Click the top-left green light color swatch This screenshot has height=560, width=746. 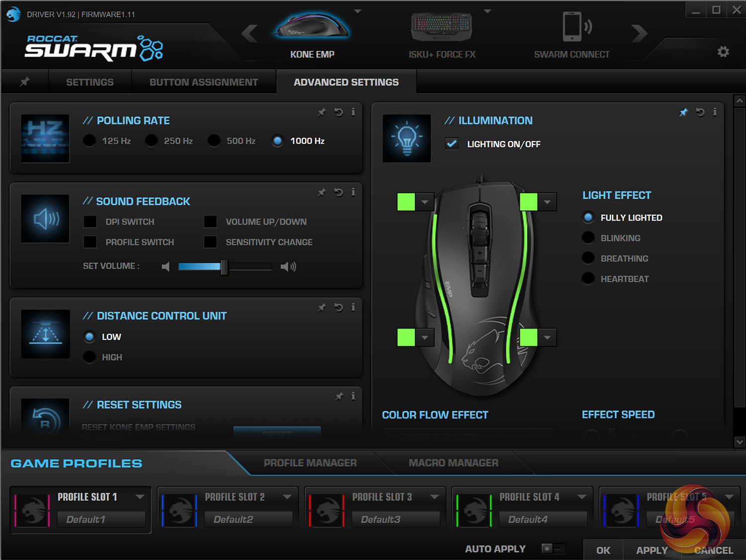point(406,202)
